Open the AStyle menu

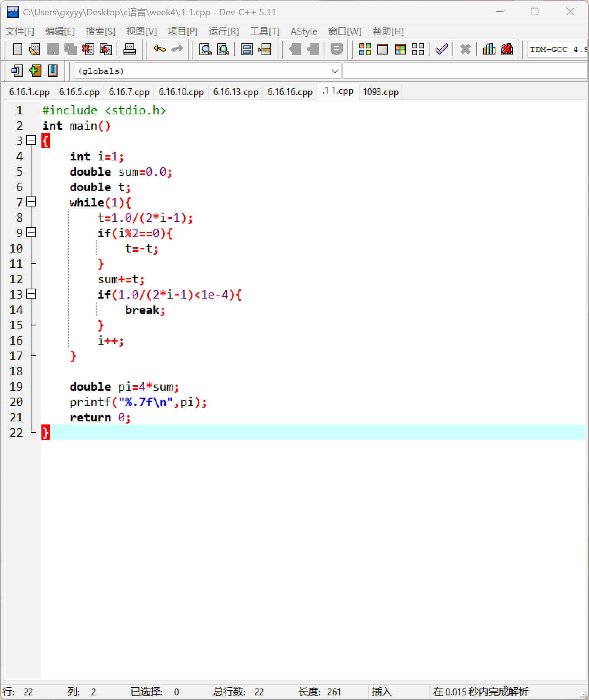(x=304, y=31)
